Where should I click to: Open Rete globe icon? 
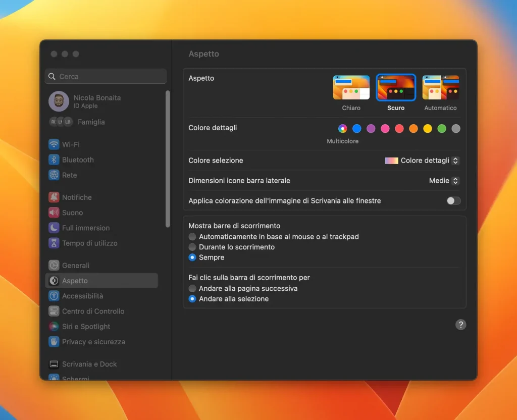pos(54,175)
